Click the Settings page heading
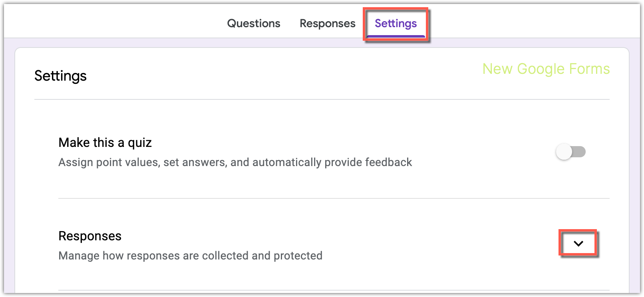This screenshot has width=644, height=297. pos(60,76)
